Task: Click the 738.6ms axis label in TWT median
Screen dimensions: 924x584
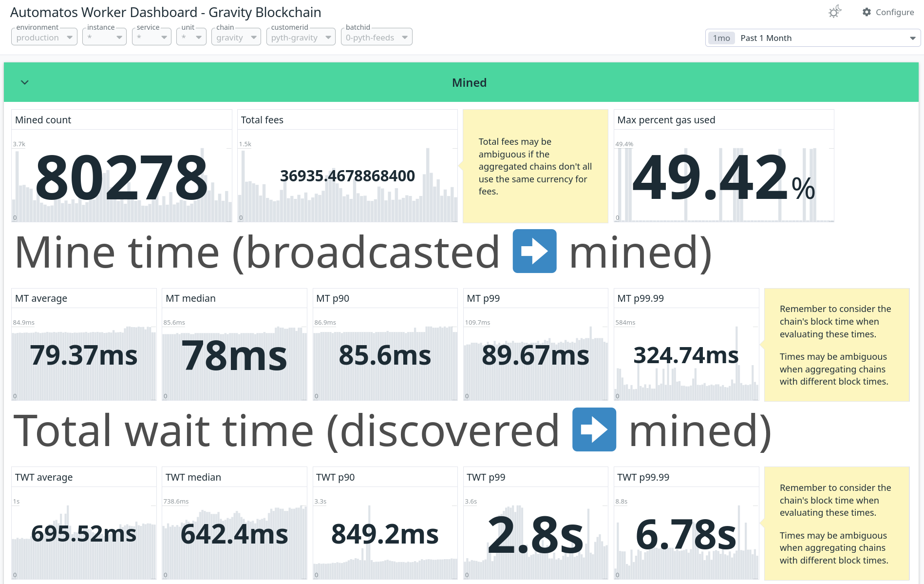Action: [176, 501]
